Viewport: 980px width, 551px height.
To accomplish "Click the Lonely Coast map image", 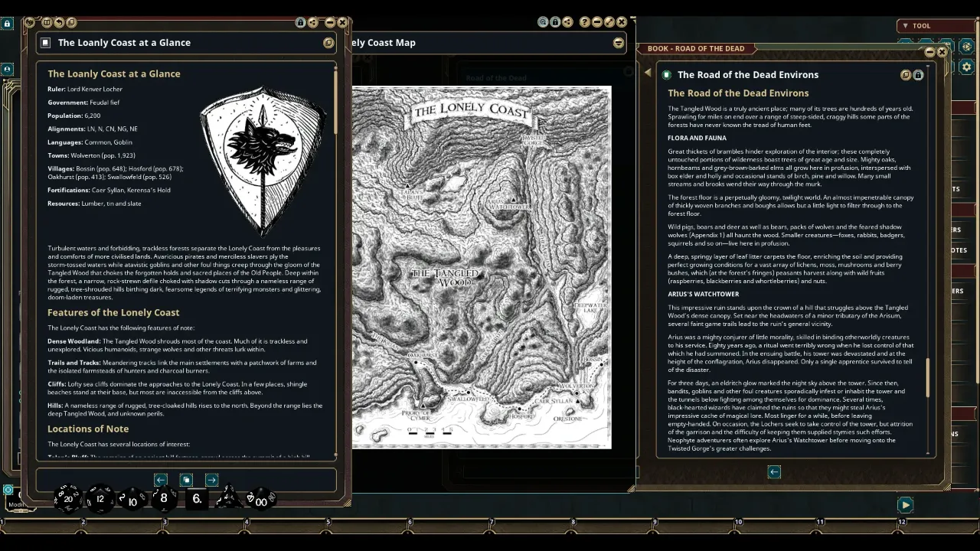I will [x=482, y=267].
